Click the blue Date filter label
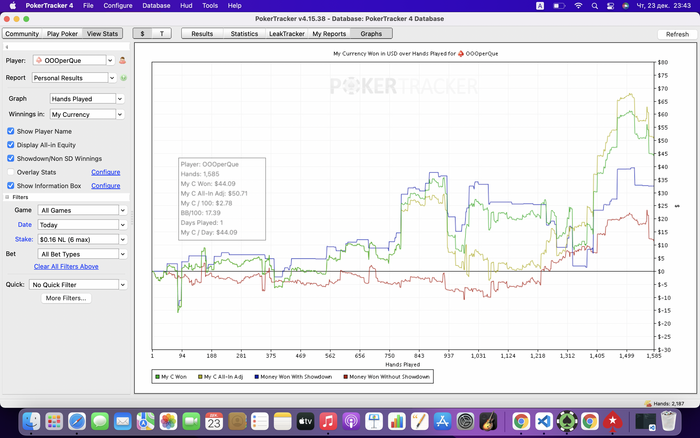This screenshot has height=438, width=700. click(25, 225)
